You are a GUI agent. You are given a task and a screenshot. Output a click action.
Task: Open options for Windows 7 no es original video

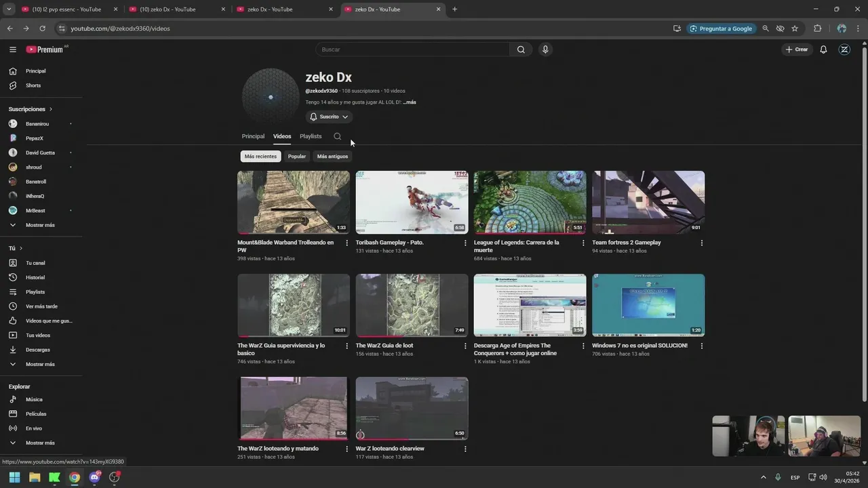(x=701, y=346)
